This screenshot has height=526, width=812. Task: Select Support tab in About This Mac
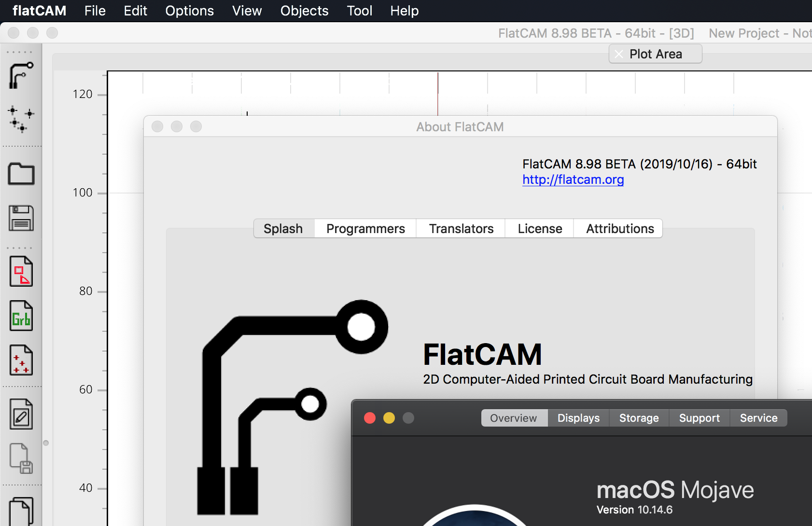699,418
